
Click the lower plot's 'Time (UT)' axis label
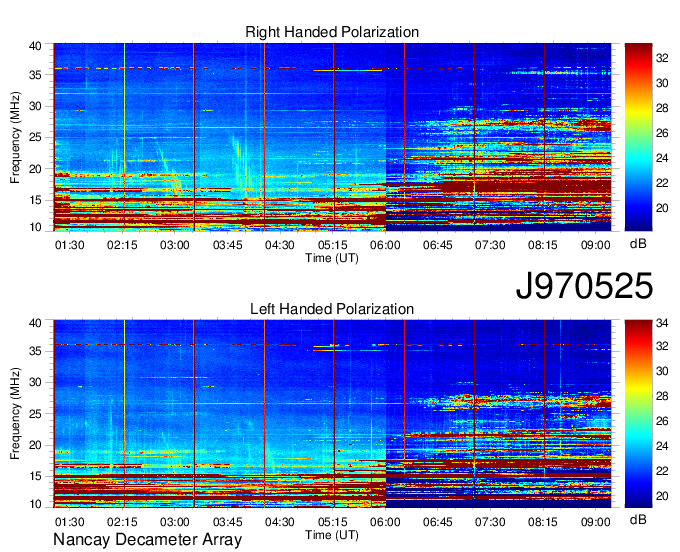pyautogui.click(x=332, y=535)
